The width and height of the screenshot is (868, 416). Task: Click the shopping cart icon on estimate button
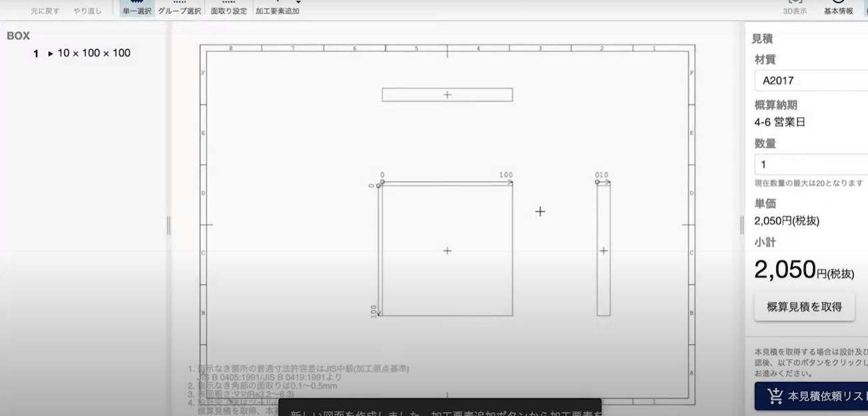775,396
